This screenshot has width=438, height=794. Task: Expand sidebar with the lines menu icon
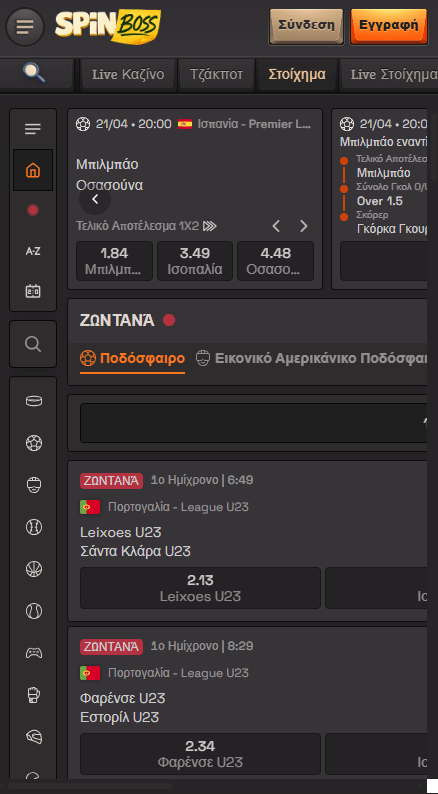point(33,129)
